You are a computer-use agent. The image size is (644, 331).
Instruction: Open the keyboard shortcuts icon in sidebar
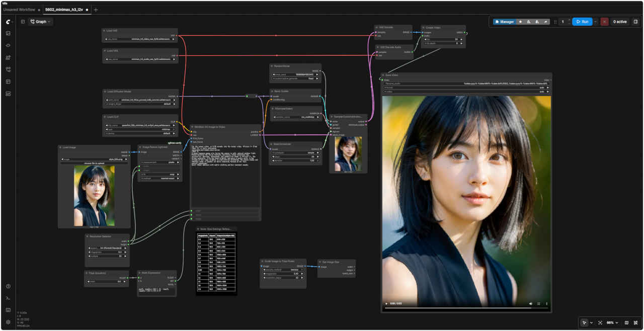(x=8, y=310)
